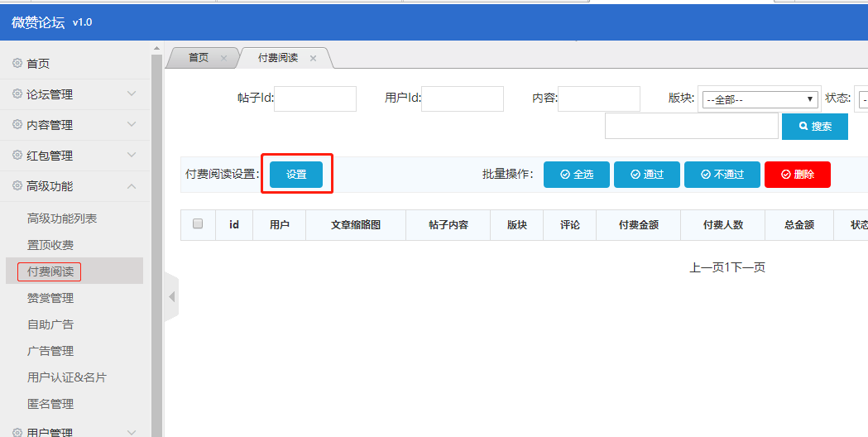Open 赞赏管理 in the sidebar

pos(50,298)
